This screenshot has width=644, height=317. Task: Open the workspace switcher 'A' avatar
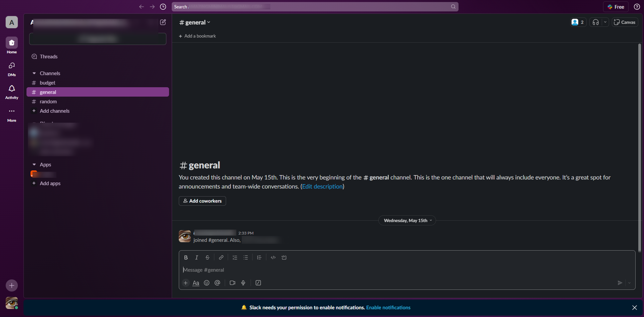pos(12,22)
